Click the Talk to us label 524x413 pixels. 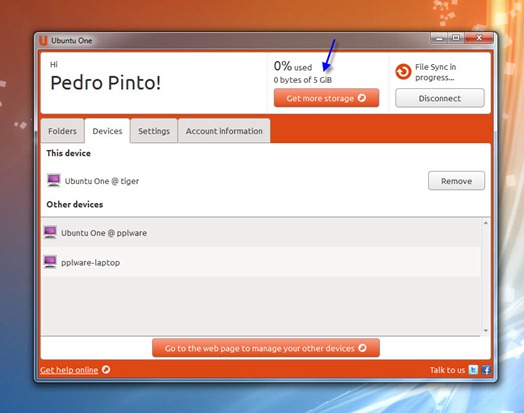coord(447,370)
